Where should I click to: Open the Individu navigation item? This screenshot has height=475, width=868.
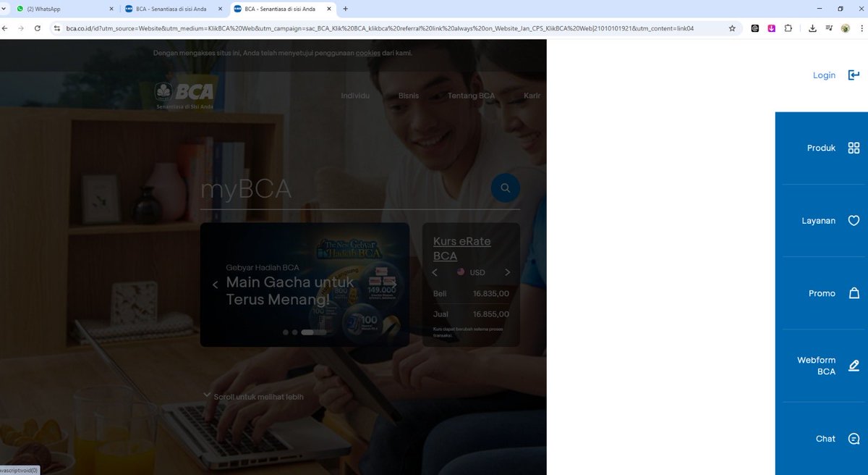point(355,96)
